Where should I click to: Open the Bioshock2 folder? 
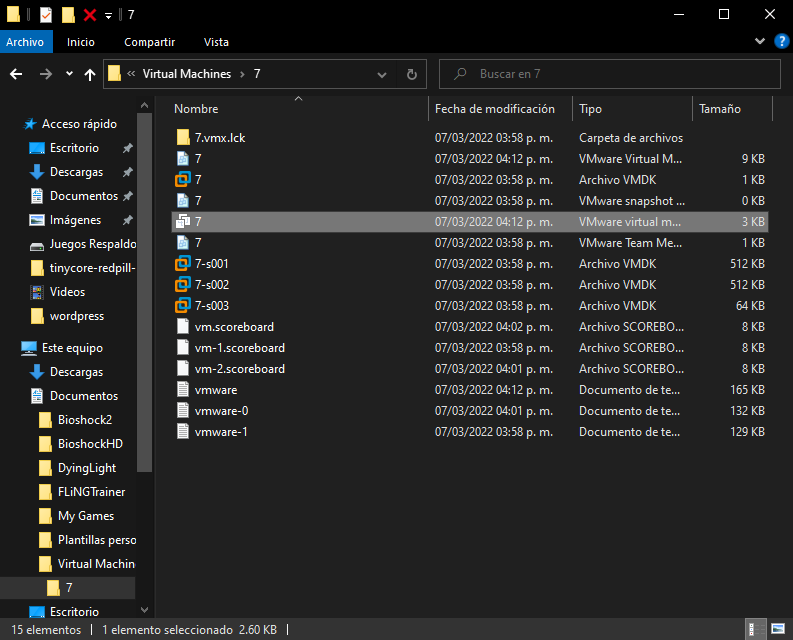click(x=85, y=420)
